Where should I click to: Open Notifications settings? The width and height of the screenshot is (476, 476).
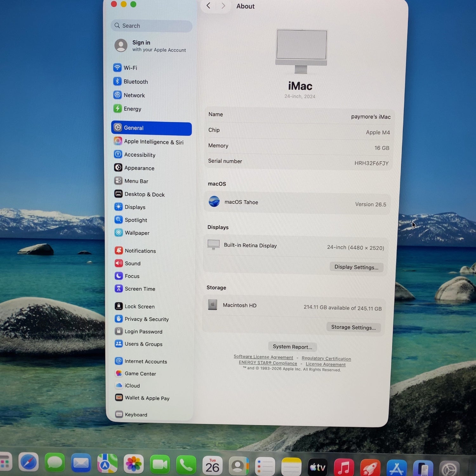coord(135,251)
